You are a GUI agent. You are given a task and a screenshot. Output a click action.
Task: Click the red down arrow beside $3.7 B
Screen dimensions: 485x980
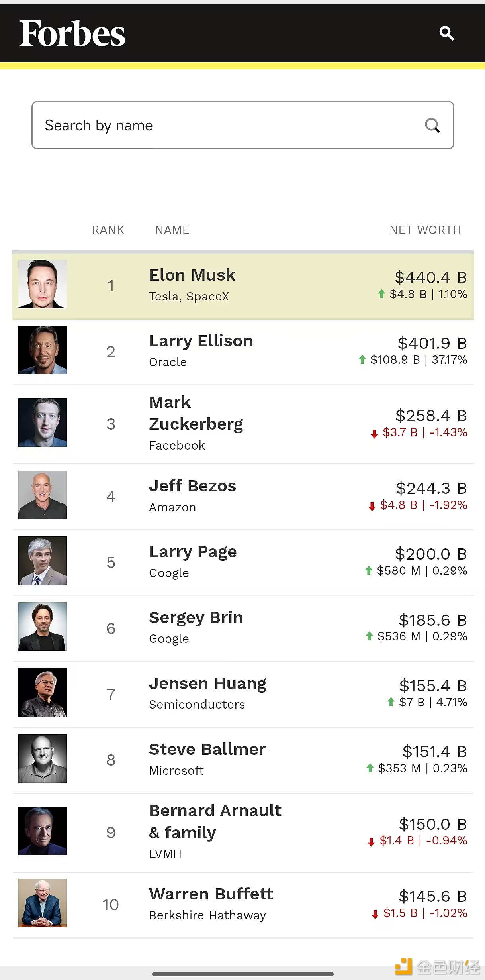(374, 434)
